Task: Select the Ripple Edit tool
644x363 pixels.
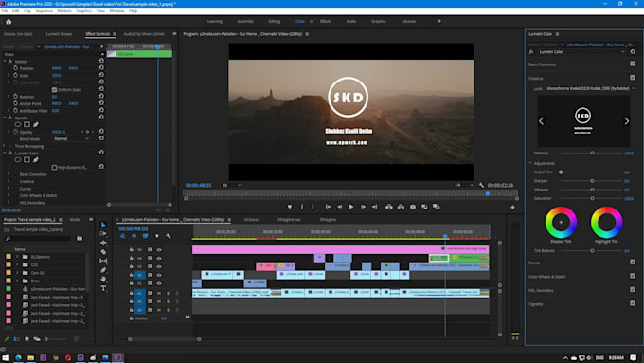Action: pyautogui.click(x=103, y=243)
